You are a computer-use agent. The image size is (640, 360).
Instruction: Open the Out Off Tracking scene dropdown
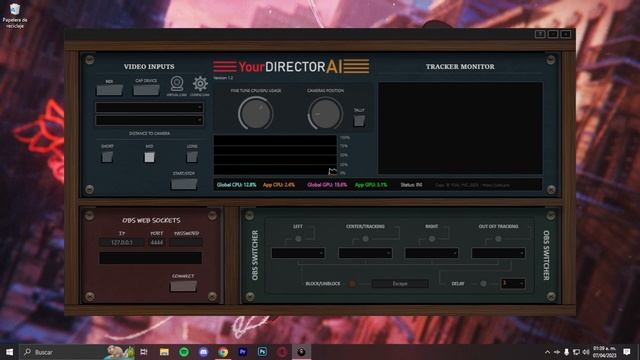tap(498, 253)
